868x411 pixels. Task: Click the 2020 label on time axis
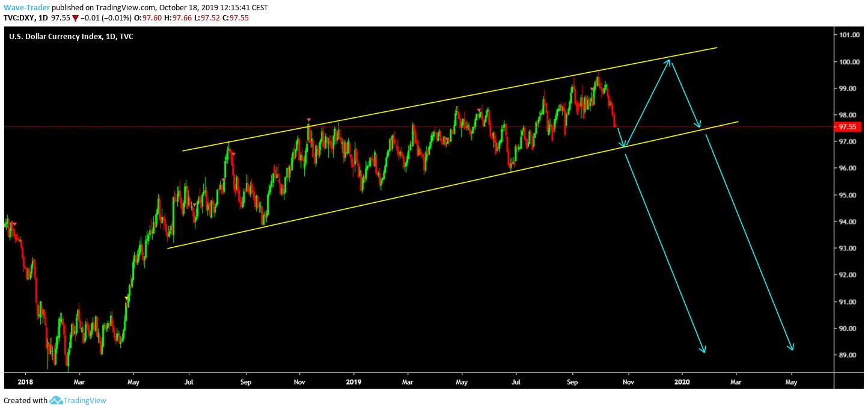[682, 382]
